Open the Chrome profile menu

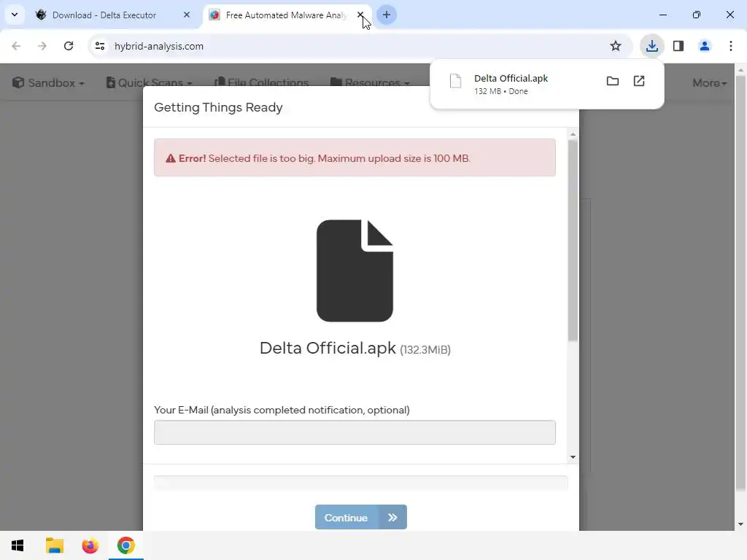(705, 46)
